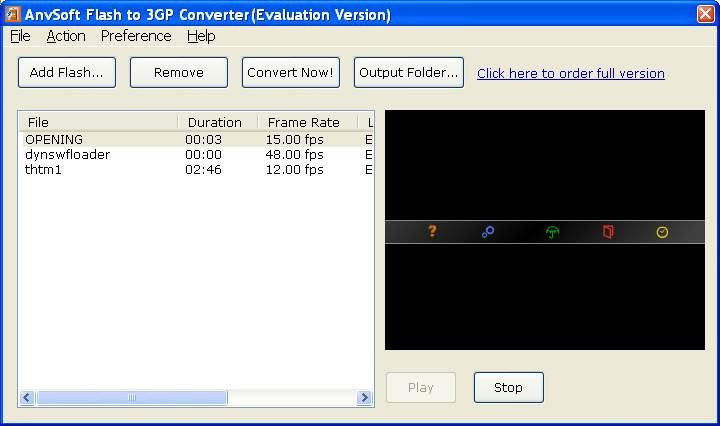Click the 02:46 duration cell
This screenshot has height=426, width=720.
coord(203,169)
